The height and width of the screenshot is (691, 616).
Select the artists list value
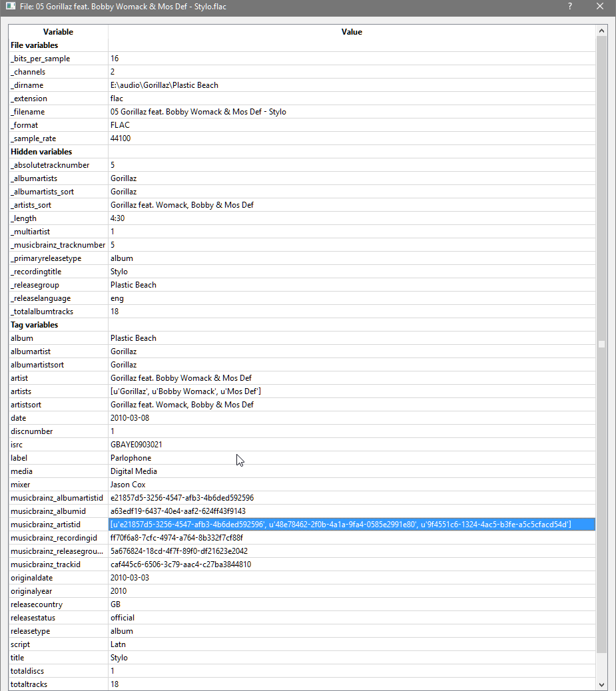click(x=186, y=391)
